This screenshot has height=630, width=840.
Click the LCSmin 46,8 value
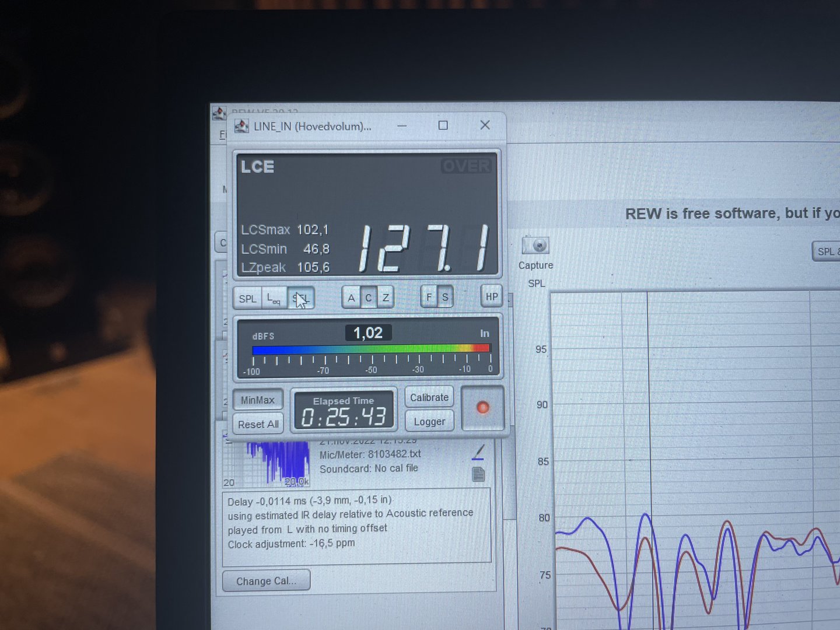click(316, 249)
